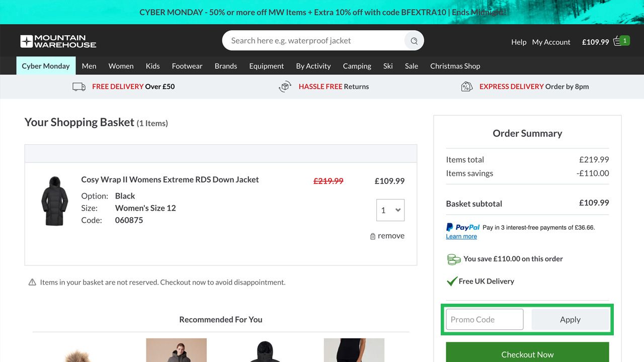This screenshot has height=362, width=644.
Task: Open My Account link
Action: (x=551, y=42)
